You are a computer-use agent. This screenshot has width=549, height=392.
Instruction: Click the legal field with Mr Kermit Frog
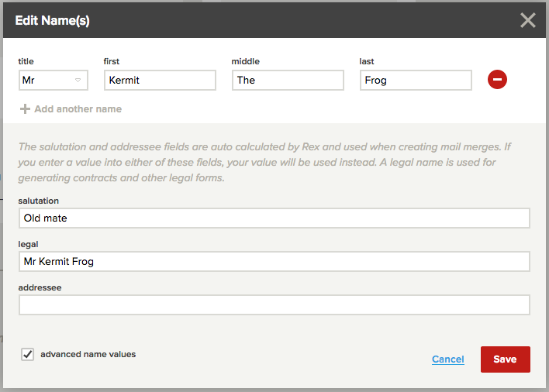[x=274, y=261]
